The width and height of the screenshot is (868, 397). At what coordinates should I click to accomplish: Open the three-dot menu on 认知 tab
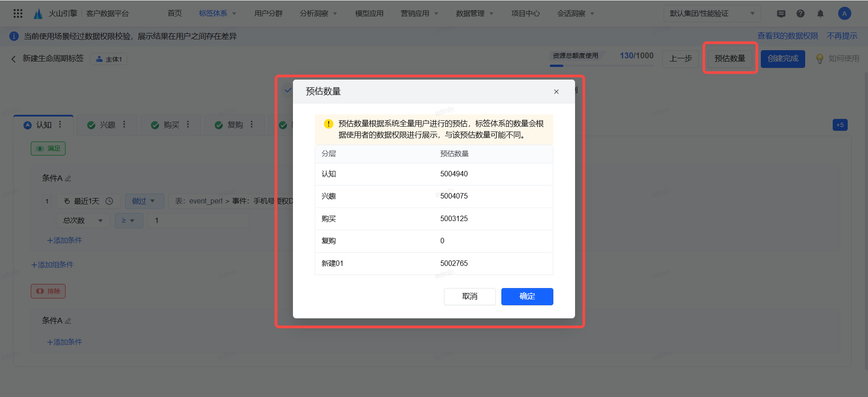tap(60, 124)
